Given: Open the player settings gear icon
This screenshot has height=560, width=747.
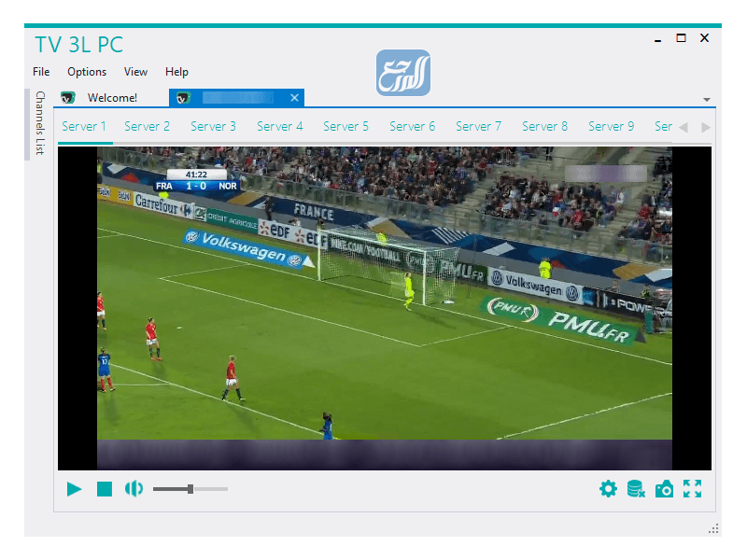Looking at the screenshot, I should 609,488.
